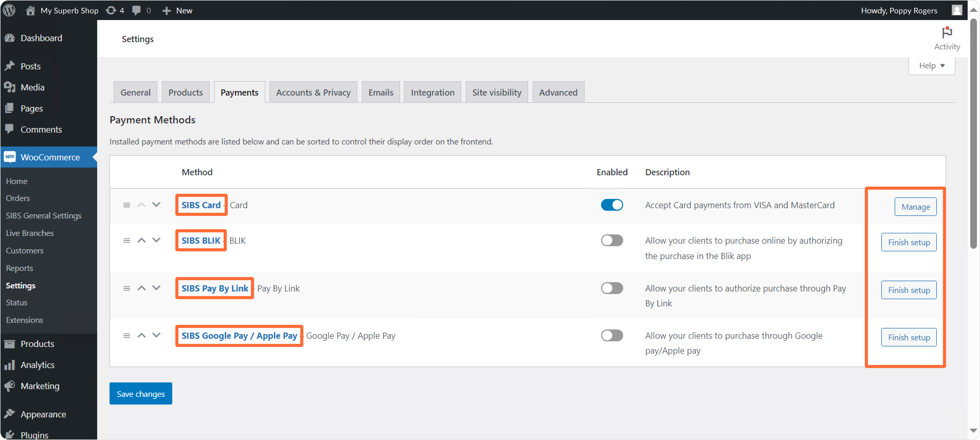The height and width of the screenshot is (440, 980).
Task: Move SIBS Card down with chevron arrow
Action: click(156, 205)
